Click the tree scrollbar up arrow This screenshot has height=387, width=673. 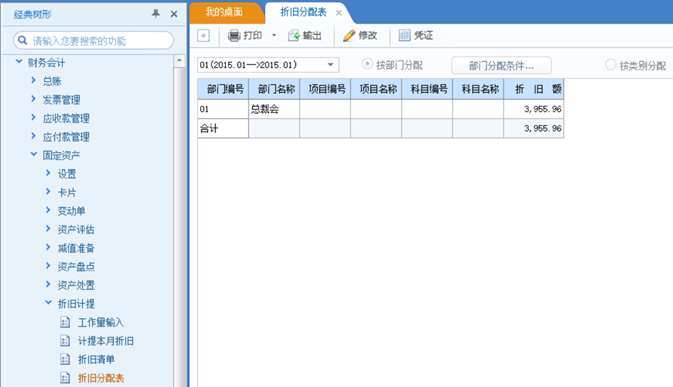pyautogui.click(x=179, y=61)
